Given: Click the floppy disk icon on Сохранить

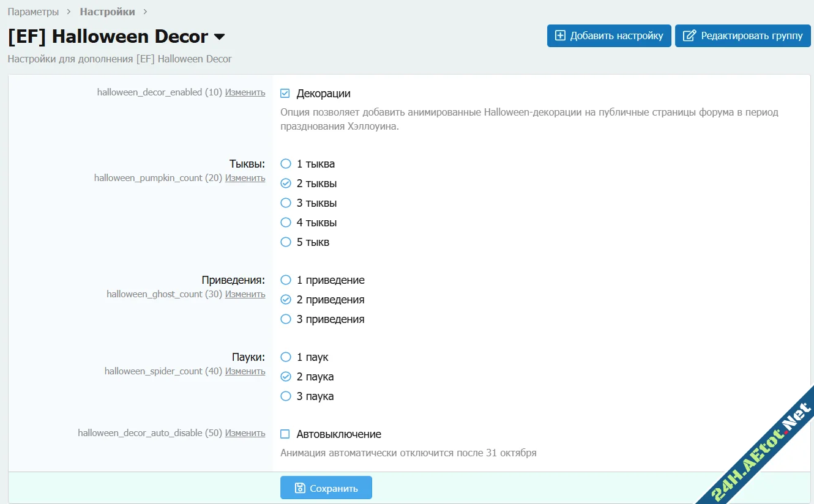Looking at the screenshot, I should 300,488.
